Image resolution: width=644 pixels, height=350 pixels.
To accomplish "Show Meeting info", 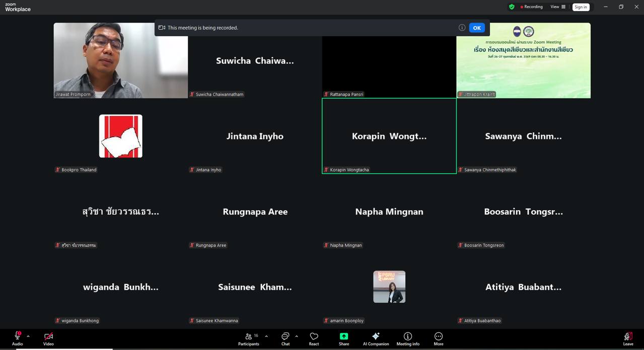I will [408, 338].
